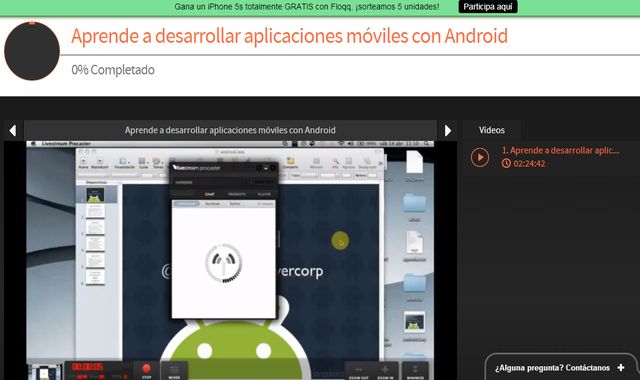This screenshot has width=640, height=380.
Task: Click the Reproducir icon in Keynote toolbar
Action: 100,162
